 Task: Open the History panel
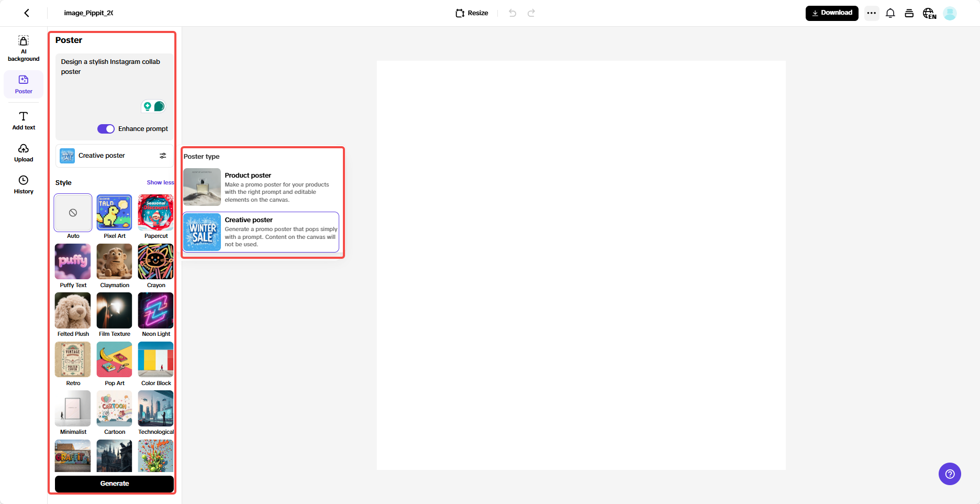(24, 185)
